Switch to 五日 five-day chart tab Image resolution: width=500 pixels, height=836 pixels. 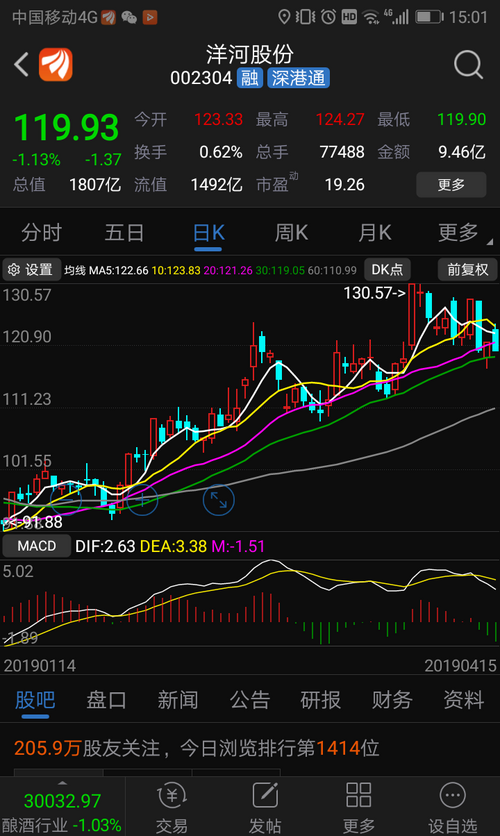[x=124, y=233]
